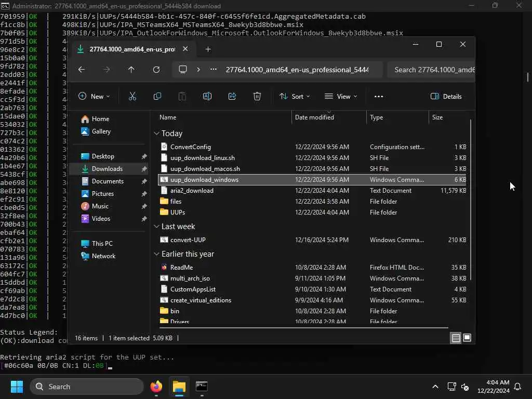Expand the address path chevron
This screenshot has width=532, height=399.
tap(198, 69)
